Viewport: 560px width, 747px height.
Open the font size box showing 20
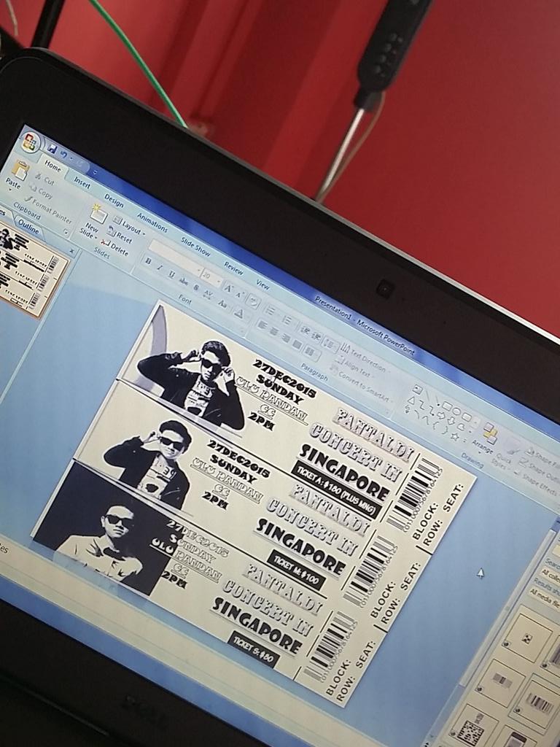click(210, 276)
